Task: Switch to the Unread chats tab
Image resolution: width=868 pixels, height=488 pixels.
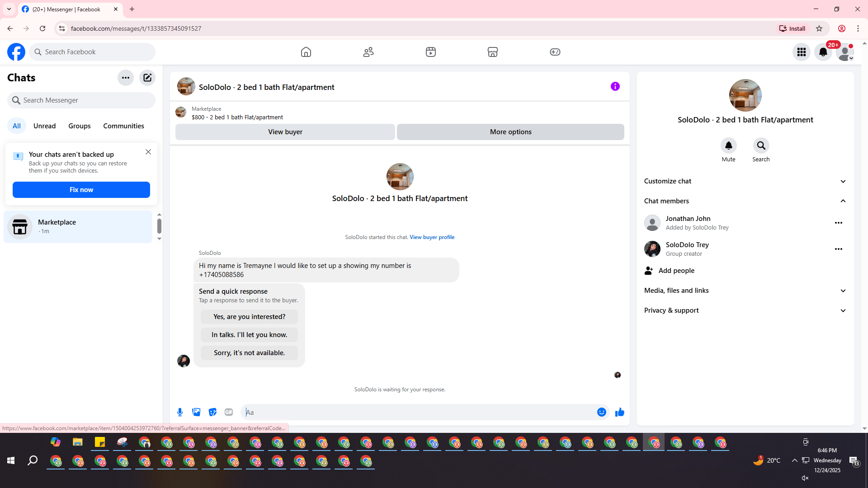Action: (x=44, y=126)
